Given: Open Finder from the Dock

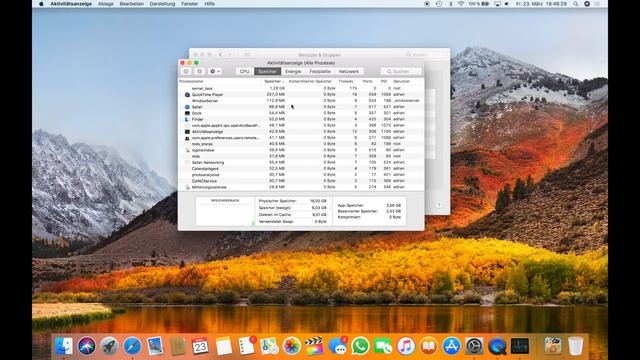Looking at the screenshot, I should pos(64,346).
